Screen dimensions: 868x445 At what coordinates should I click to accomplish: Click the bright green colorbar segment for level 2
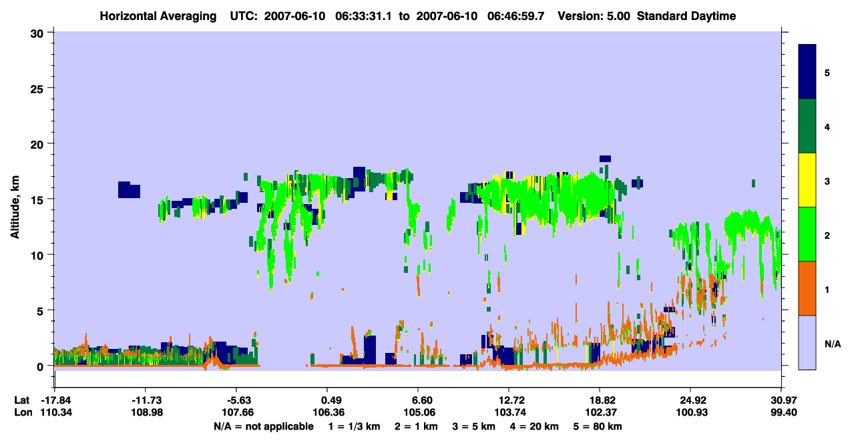[x=807, y=234]
